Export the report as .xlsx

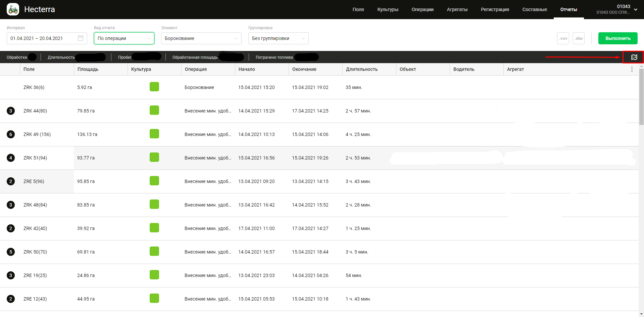(x=579, y=38)
